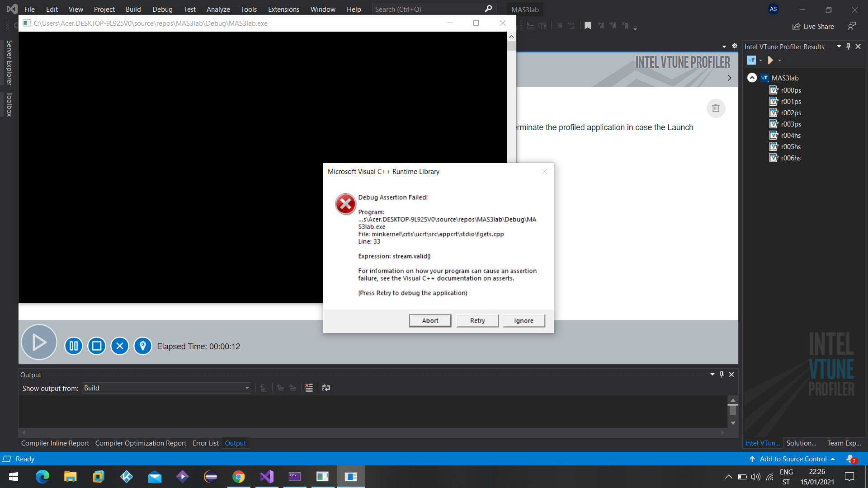868x488 pixels.
Task: Clear all Output window text
Action: click(309, 388)
